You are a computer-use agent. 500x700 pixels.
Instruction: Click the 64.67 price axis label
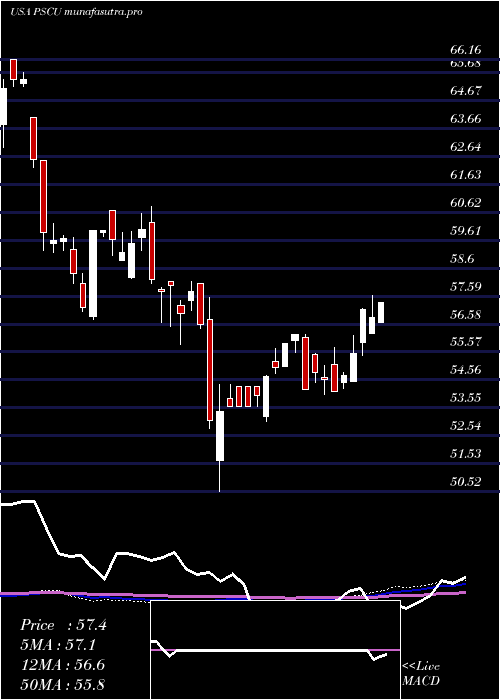tap(465, 91)
